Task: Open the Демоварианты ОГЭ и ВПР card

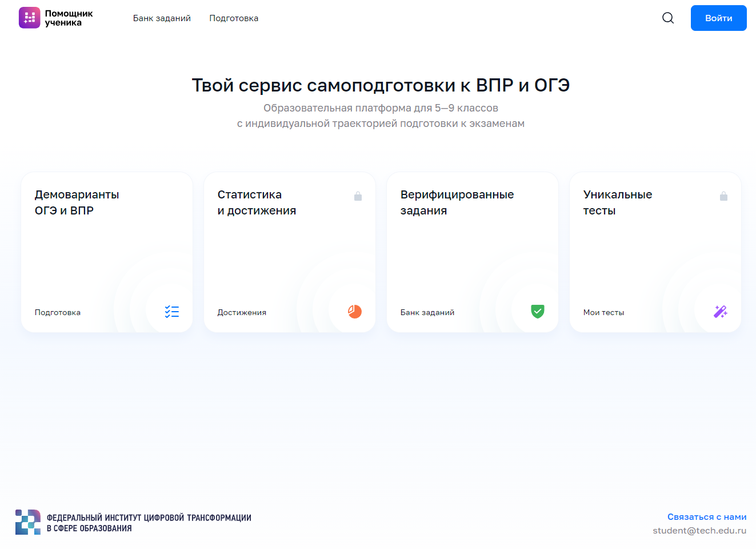Action: coord(106,252)
